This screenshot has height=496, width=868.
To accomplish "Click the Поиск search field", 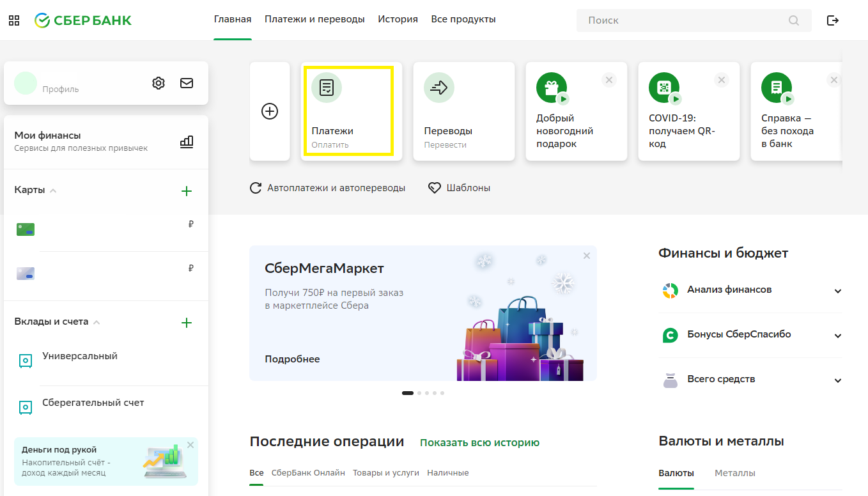I will click(x=684, y=20).
